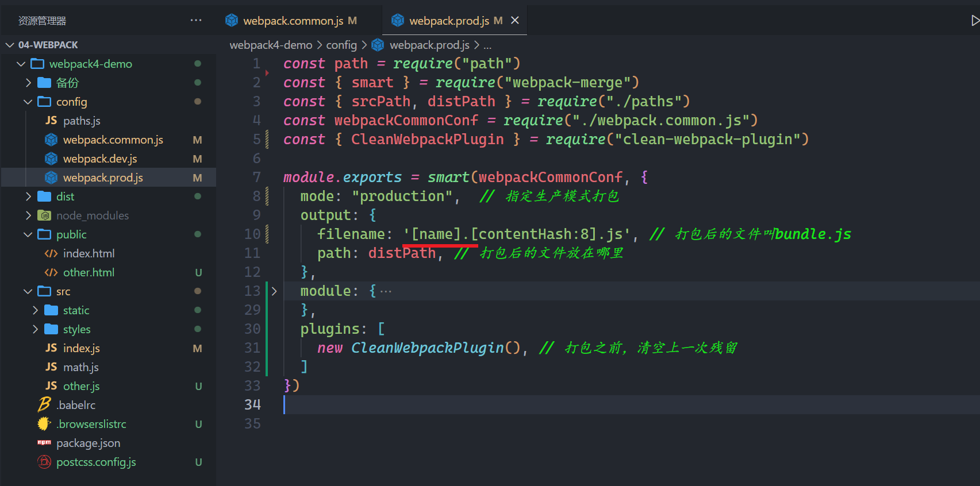Click the CleanWebpackPlugin() call on line 31

[x=436, y=348]
